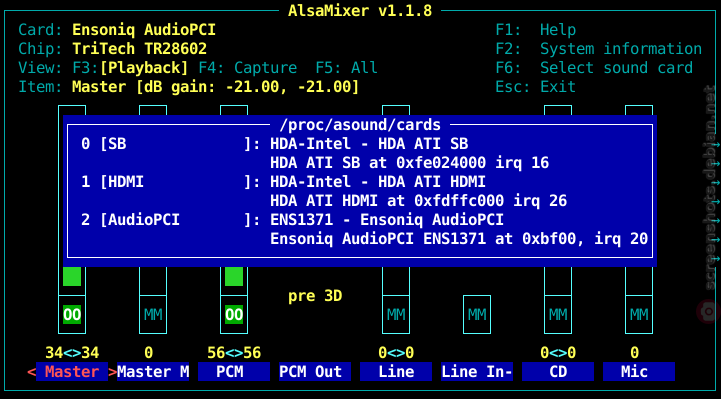Switch to F4 Capture view
The height and width of the screenshot is (399, 721).
point(248,68)
